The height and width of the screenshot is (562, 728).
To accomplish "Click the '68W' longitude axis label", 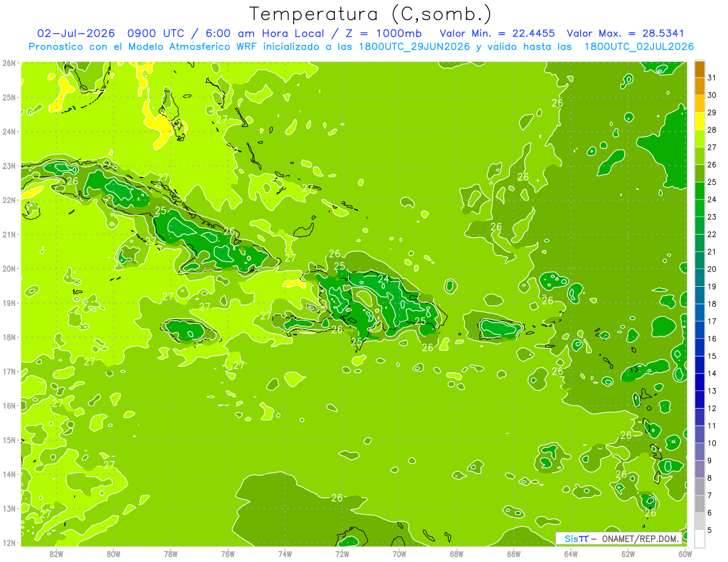I will (x=456, y=554).
